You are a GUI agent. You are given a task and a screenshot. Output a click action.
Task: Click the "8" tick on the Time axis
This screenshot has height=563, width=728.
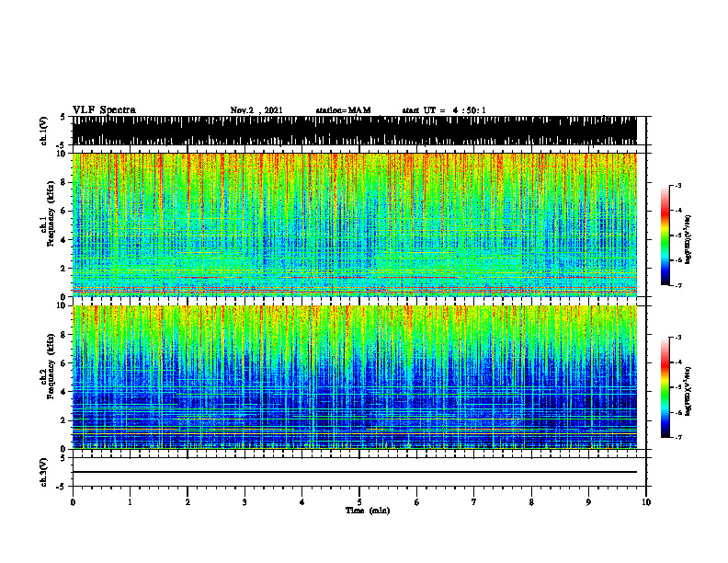pyautogui.click(x=531, y=502)
